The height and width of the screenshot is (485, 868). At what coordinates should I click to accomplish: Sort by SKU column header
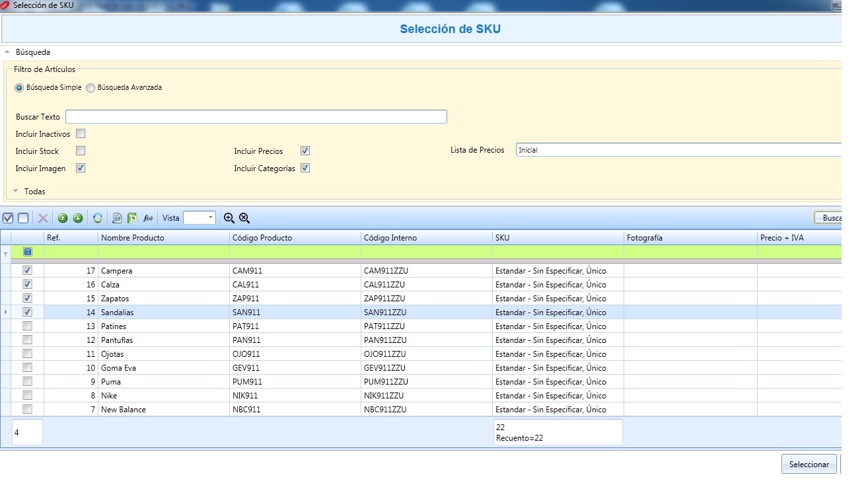click(x=558, y=238)
